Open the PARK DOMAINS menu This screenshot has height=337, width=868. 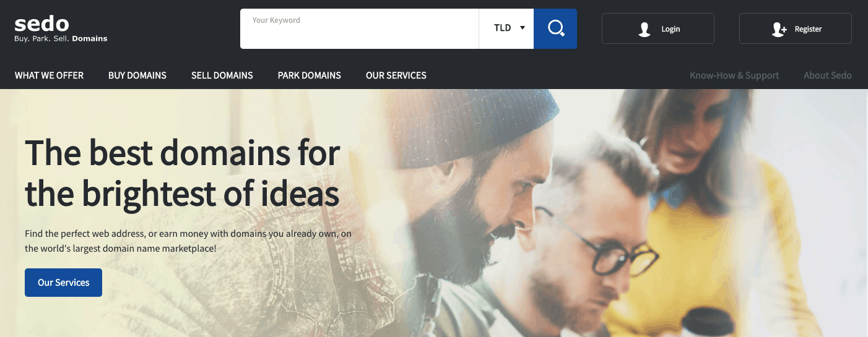(310, 75)
